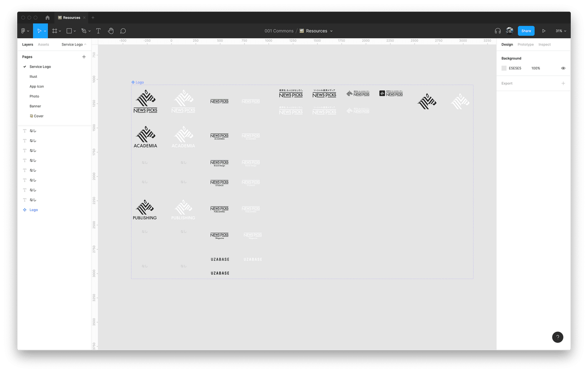Viewport: 588px width, 373px height.
Task: Select the Pen tool
Action: click(x=84, y=31)
